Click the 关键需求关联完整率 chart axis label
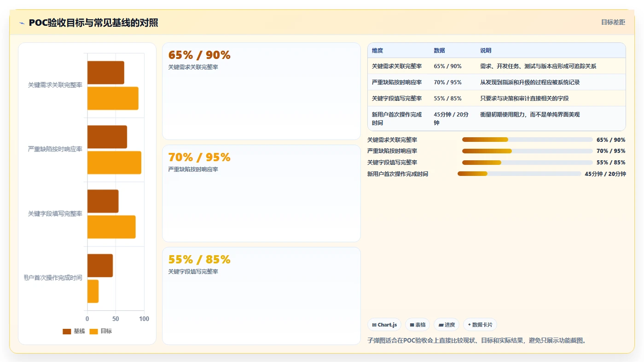Viewport: 644px width, 362px height. point(55,85)
